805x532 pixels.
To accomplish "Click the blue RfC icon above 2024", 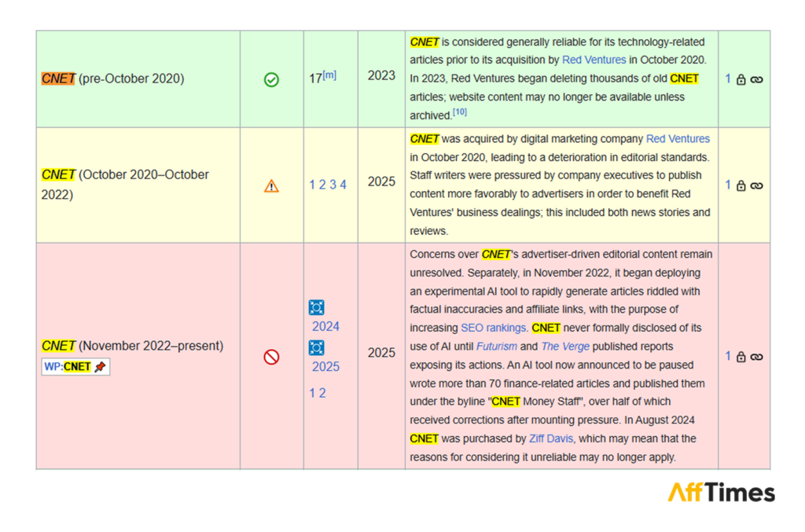I will point(316,307).
